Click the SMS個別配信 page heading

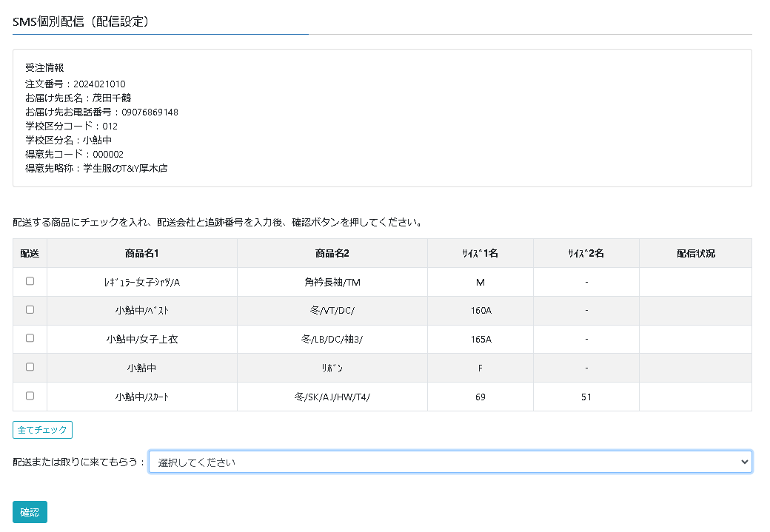click(x=81, y=21)
